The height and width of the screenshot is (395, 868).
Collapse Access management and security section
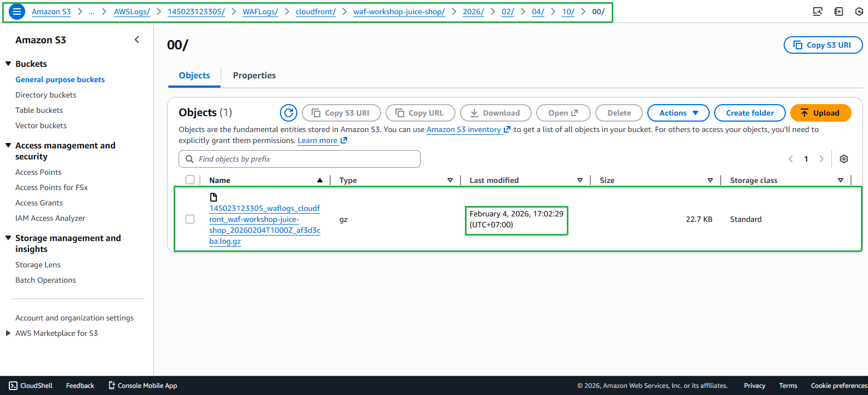pyautogui.click(x=8, y=145)
